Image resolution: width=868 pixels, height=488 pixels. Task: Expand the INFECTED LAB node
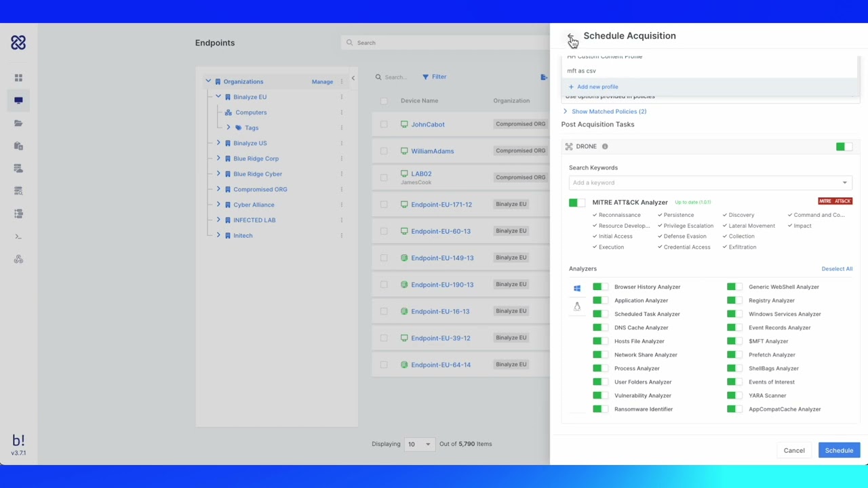coord(218,220)
